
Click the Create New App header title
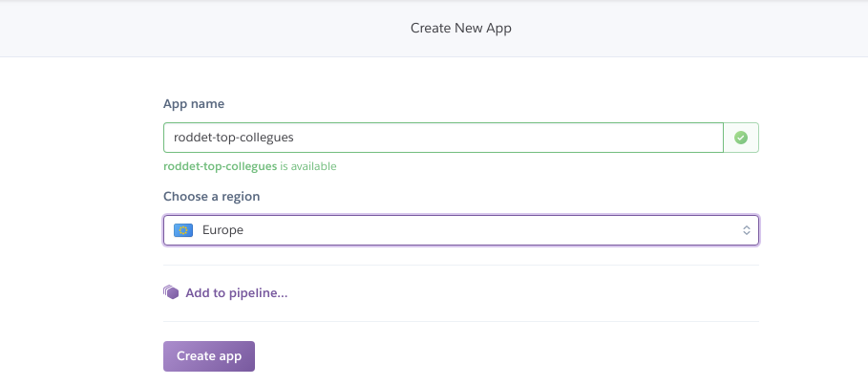tap(460, 29)
